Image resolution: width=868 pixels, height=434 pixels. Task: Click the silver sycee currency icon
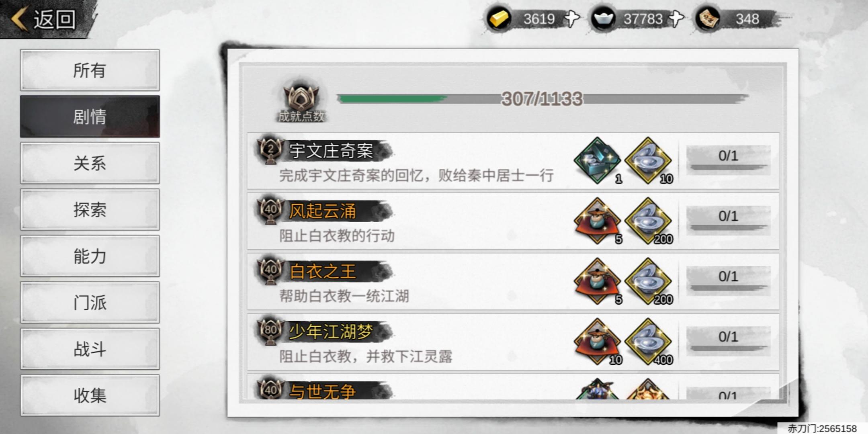[x=603, y=19]
